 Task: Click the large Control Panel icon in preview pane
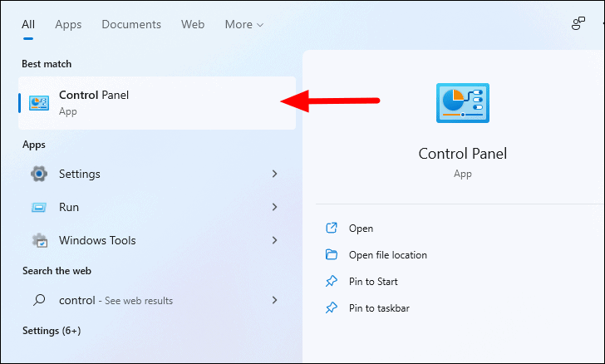point(463,103)
